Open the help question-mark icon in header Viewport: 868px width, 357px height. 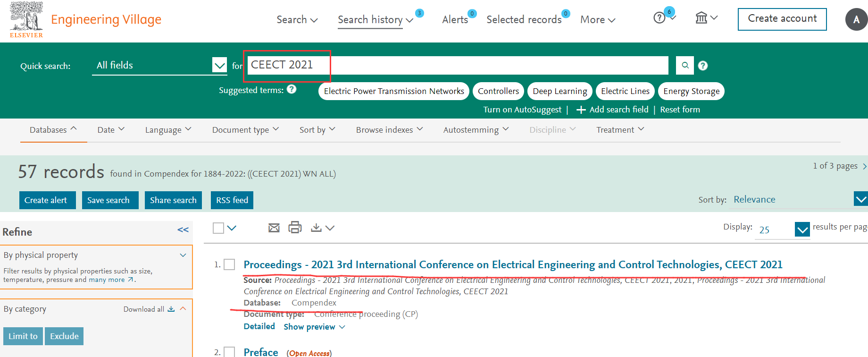[659, 18]
